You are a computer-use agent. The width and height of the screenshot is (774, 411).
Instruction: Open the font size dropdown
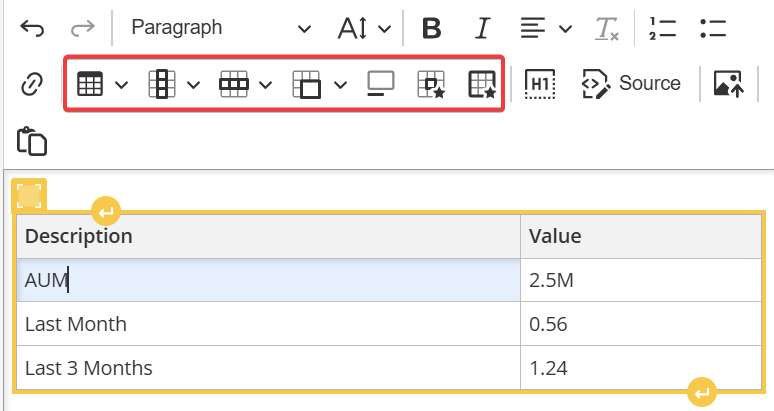363,28
